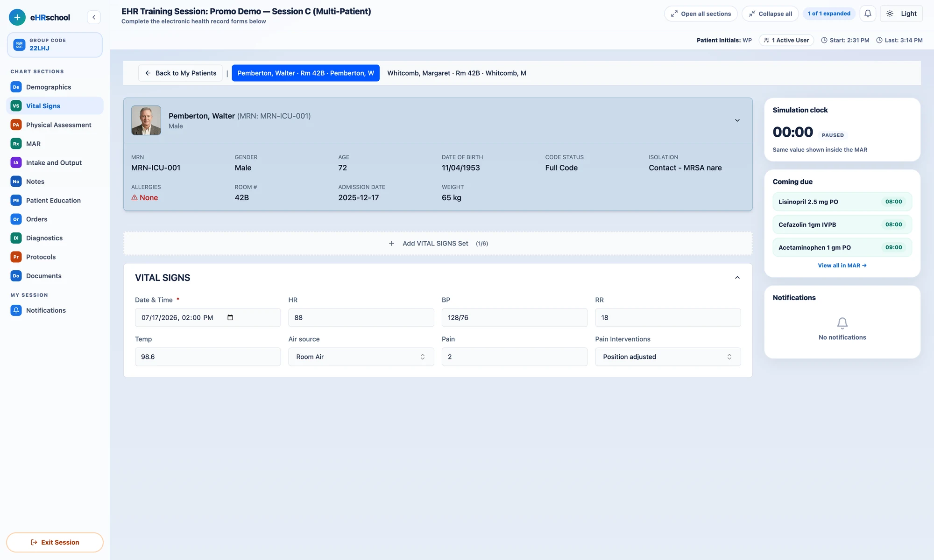Click the BP input field
Viewport: 934px width, 560px height.
click(x=514, y=318)
